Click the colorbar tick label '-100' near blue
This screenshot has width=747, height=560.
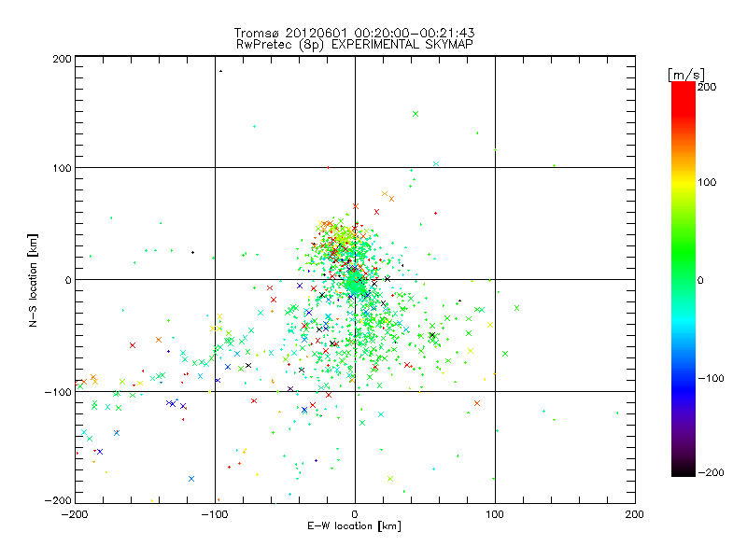[x=711, y=378]
